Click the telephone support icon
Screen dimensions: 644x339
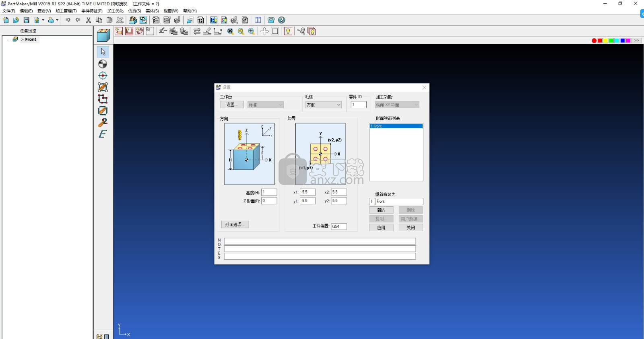(271, 20)
